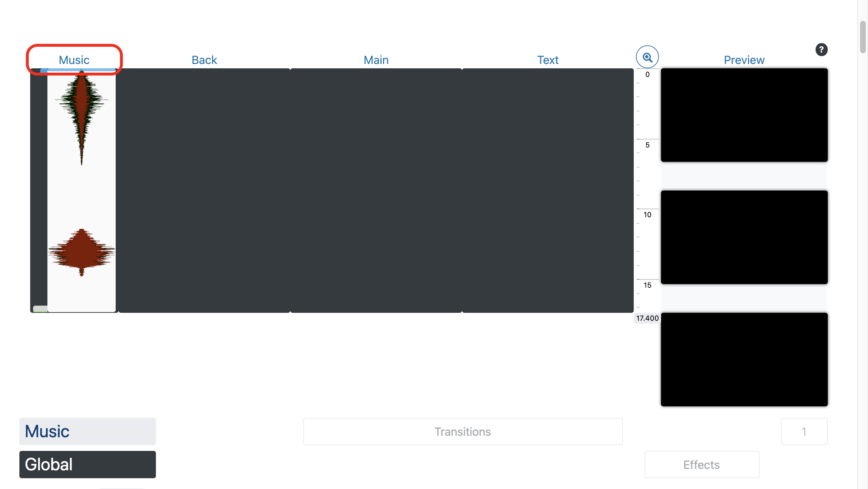The height and width of the screenshot is (489, 868).
Task: Switch to the Back tab
Action: (x=204, y=59)
